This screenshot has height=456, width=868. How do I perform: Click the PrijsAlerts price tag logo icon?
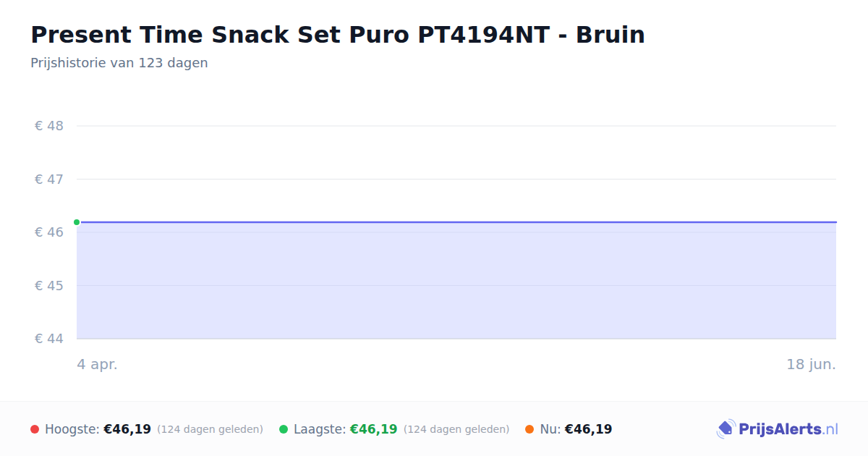pos(726,429)
